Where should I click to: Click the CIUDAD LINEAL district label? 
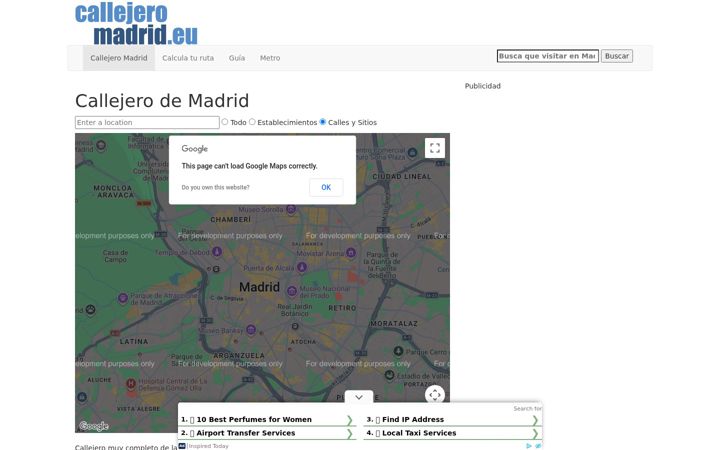click(x=402, y=177)
